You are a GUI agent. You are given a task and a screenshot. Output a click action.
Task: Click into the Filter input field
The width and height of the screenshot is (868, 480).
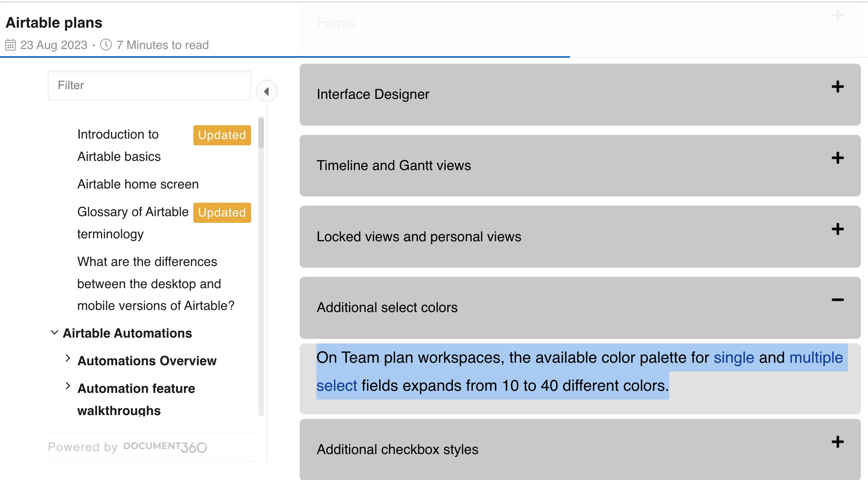pyautogui.click(x=149, y=85)
